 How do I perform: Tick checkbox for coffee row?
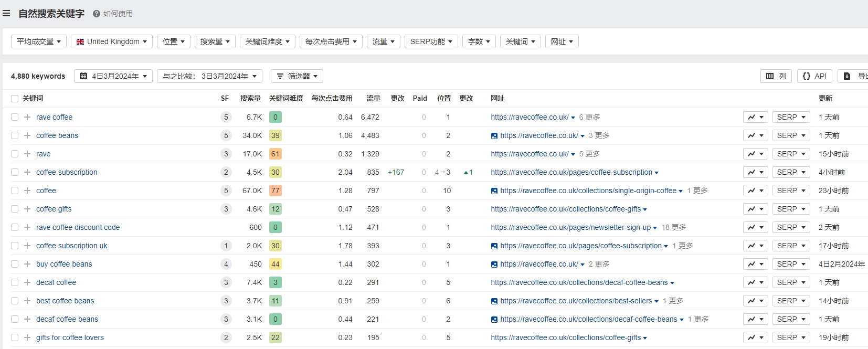coord(15,191)
